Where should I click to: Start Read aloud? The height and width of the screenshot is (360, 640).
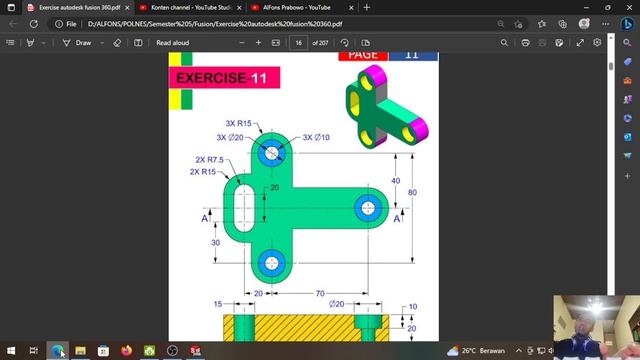[x=173, y=43]
